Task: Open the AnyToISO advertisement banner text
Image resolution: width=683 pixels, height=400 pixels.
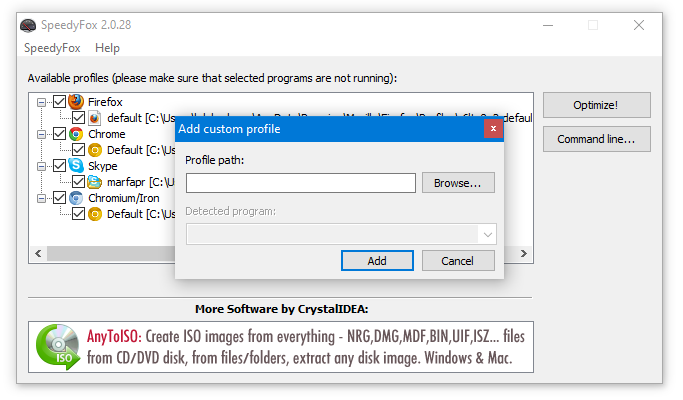Action: tap(305, 347)
